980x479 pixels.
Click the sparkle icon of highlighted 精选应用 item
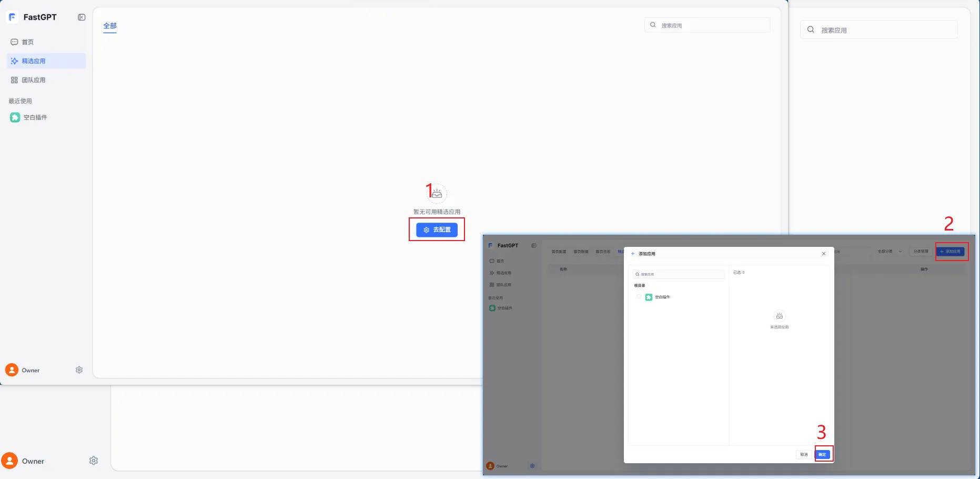pyautogui.click(x=14, y=61)
